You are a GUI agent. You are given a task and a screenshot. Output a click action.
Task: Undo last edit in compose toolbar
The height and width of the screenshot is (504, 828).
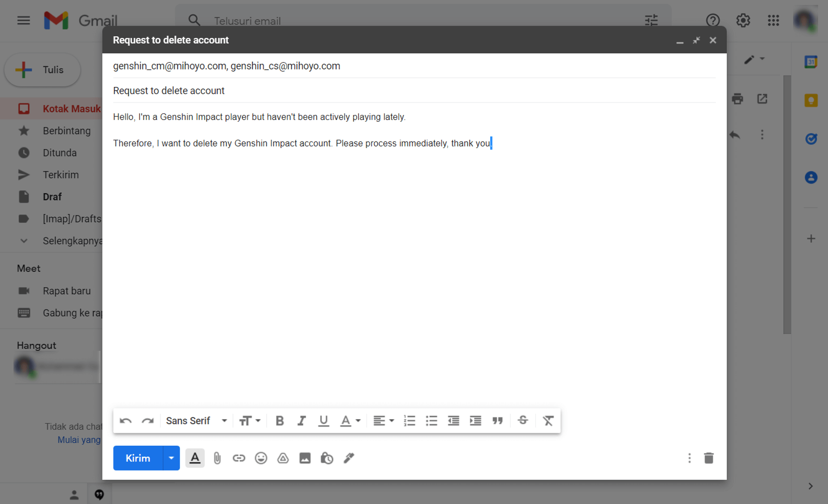[125, 421]
